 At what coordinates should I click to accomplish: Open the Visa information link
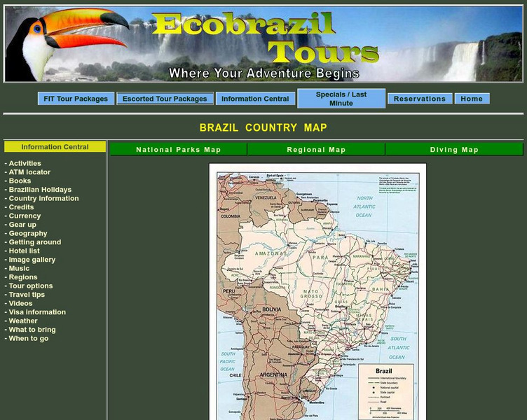pyautogui.click(x=37, y=311)
